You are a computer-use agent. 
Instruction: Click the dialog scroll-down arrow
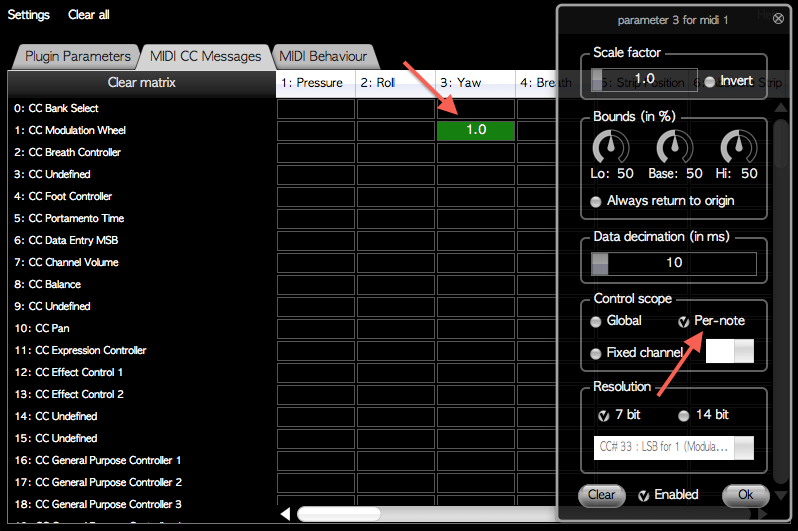click(x=781, y=495)
